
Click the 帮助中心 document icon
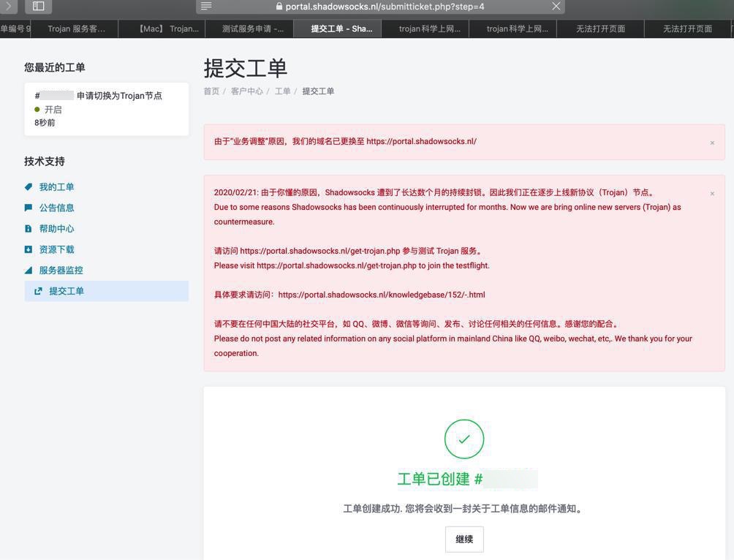(29, 229)
